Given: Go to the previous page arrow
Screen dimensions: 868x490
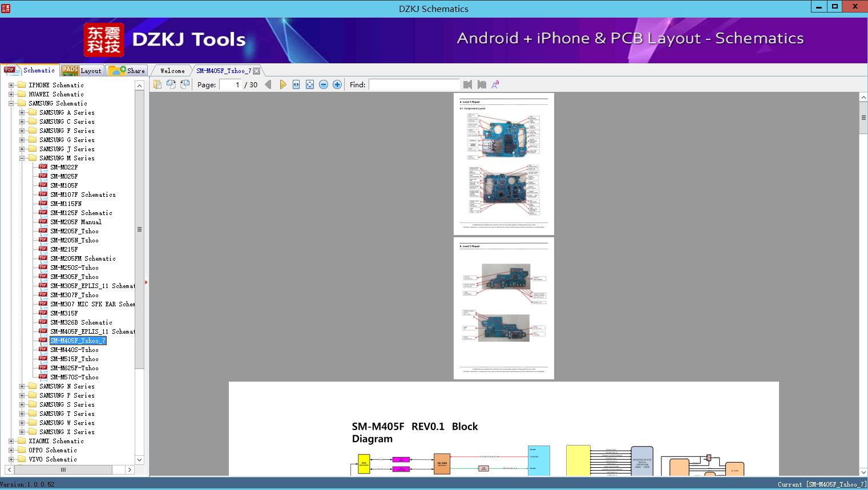Looking at the screenshot, I should [268, 84].
